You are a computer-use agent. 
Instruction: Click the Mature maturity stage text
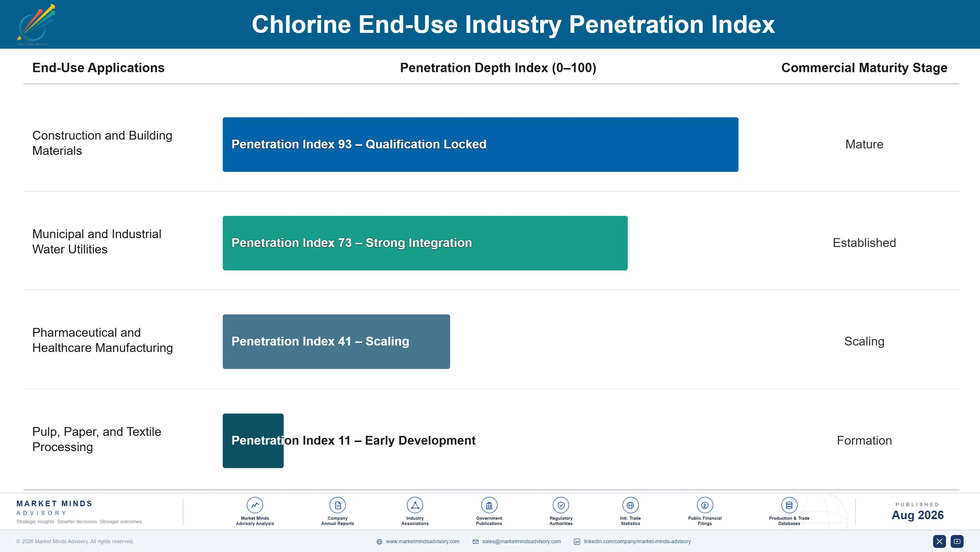coord(864,144)
